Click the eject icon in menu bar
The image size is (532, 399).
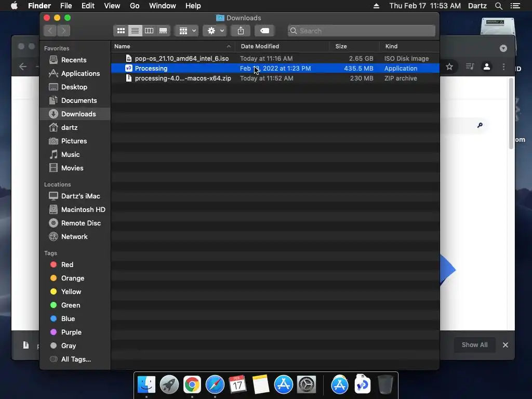[376, 6]
